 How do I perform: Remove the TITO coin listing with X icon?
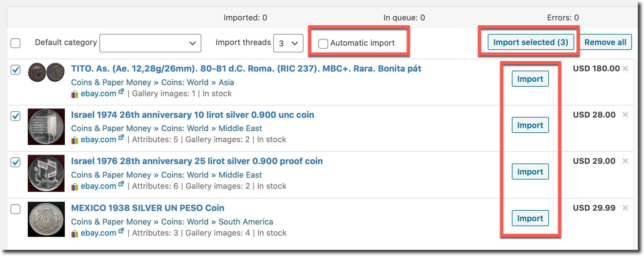[x=625, y=68]
